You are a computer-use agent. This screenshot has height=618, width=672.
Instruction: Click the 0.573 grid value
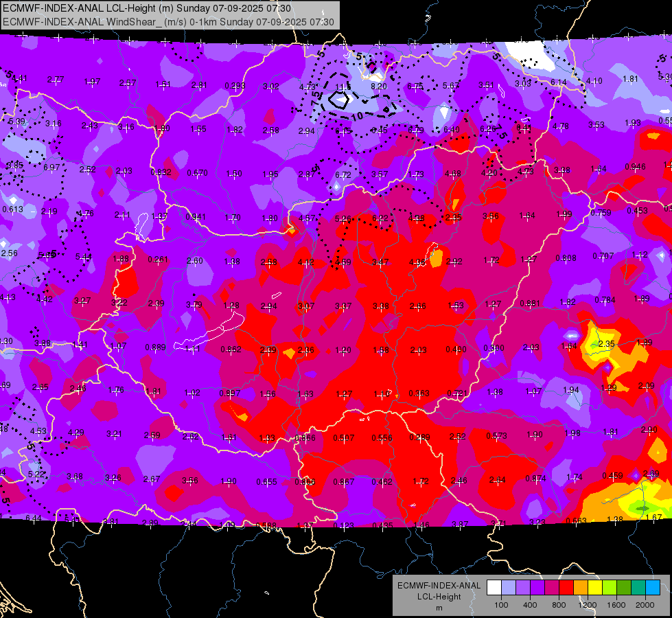497,436
